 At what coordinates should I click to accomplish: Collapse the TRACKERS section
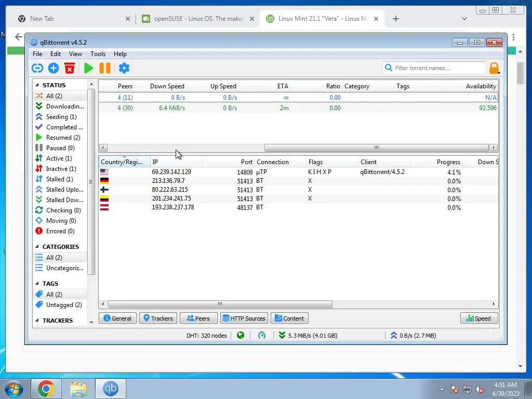(37, 321)
